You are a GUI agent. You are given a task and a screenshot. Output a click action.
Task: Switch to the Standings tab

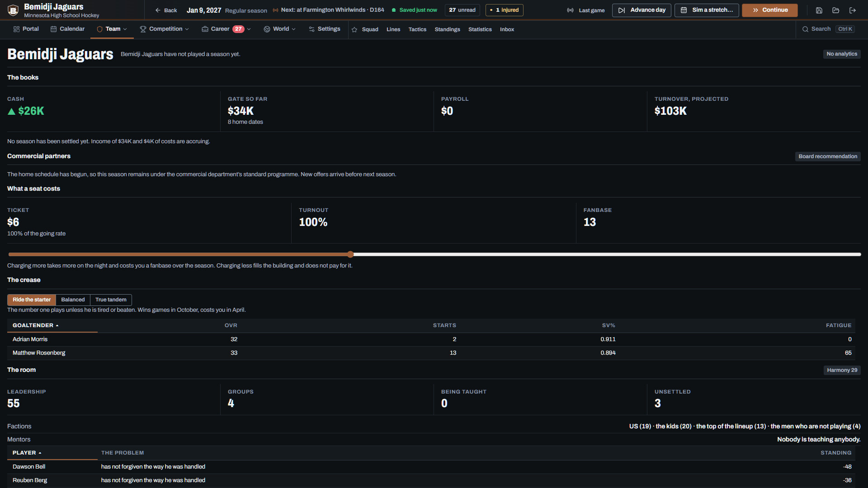point(447,29)
